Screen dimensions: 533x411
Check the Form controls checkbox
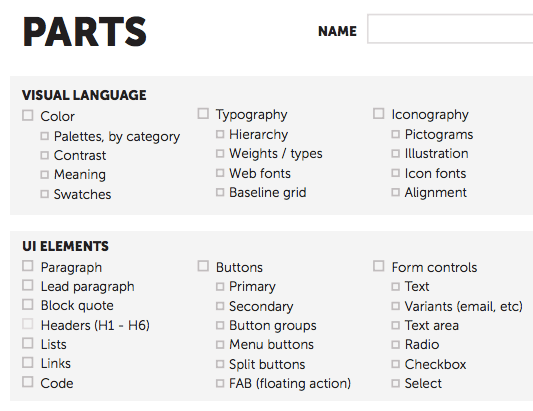point(379,266)
